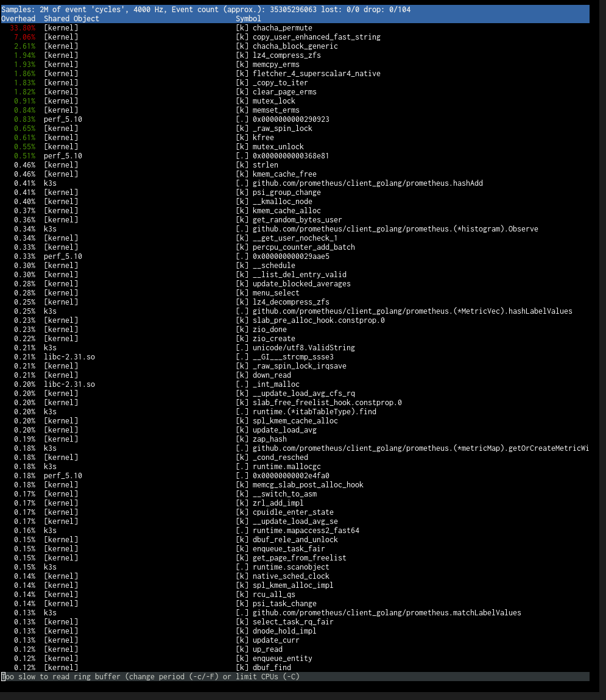Select the kmem_cache_free row
Image resolution: width=606 pixels, height=700 pixels.
tap(295, 174)
